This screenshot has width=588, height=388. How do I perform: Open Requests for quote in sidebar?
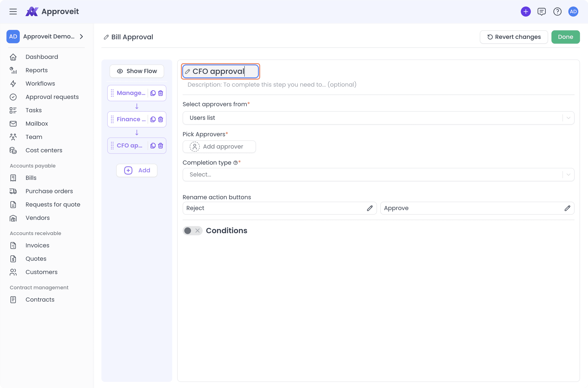53,205
